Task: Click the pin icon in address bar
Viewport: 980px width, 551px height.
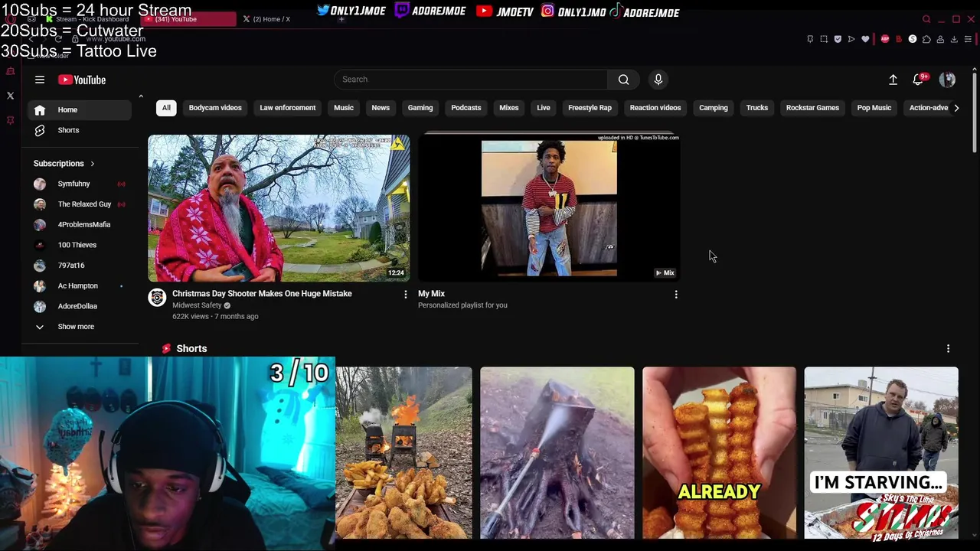Action: point(810,39)
